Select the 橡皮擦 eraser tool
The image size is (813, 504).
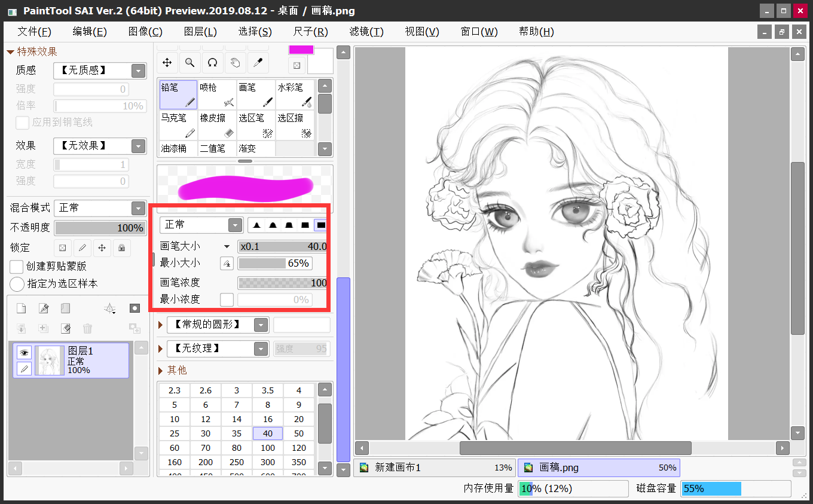point(217,125)
